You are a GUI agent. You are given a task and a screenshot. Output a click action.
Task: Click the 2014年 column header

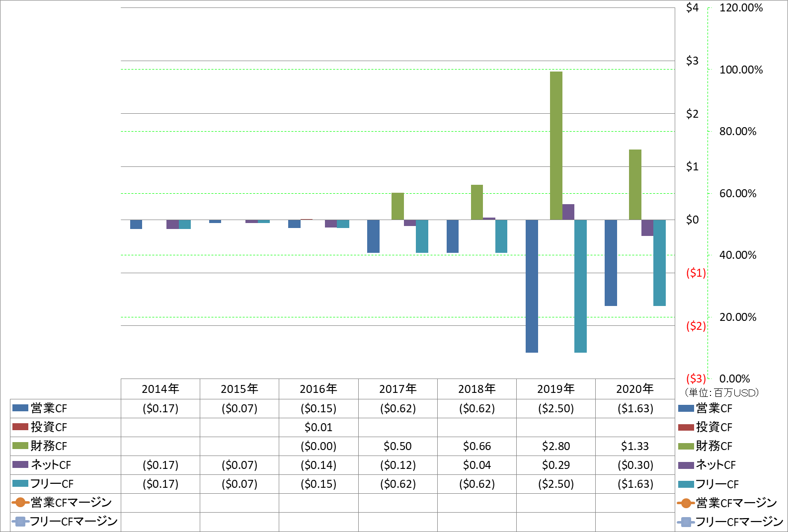[160, 389]
